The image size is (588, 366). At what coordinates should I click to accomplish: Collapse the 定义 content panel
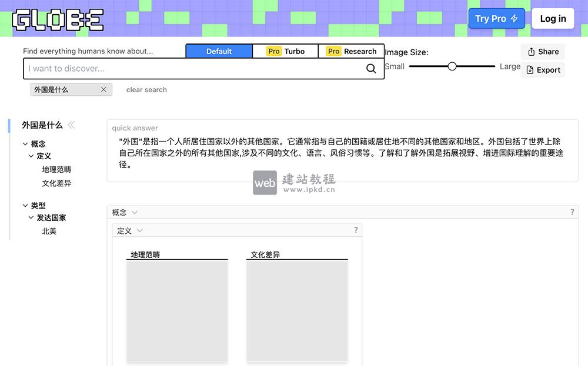pyautogui.click(x=139, y=230)
